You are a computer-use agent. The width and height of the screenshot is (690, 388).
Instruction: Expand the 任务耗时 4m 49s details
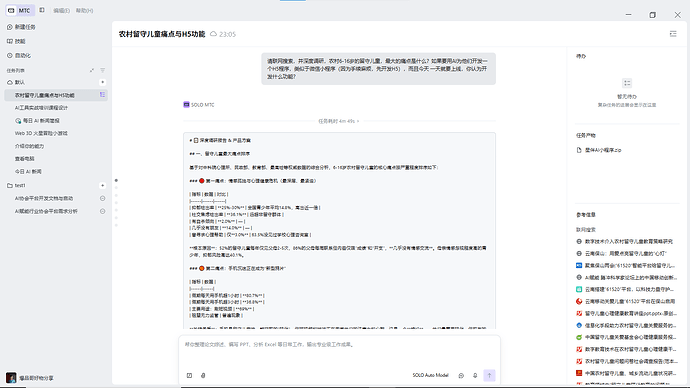[x=339, y=121]
